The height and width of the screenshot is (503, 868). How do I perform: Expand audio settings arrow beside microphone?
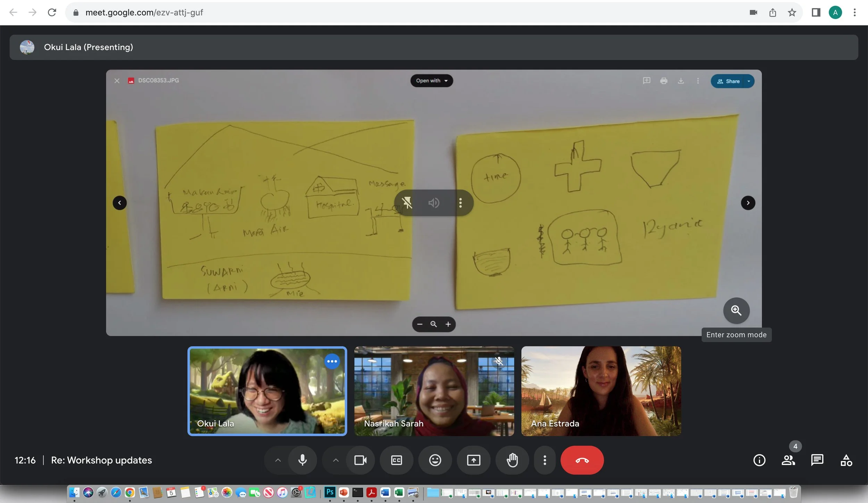click(278, 460)
